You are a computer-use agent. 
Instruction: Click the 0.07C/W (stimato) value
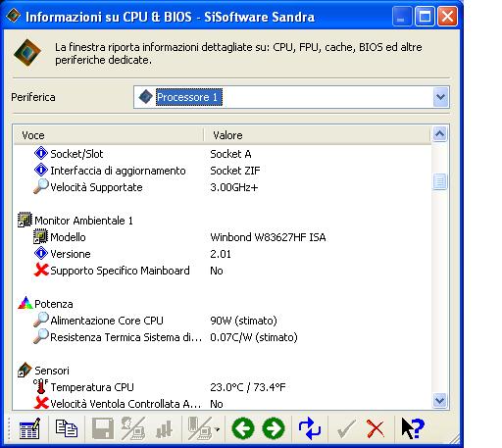254,337
